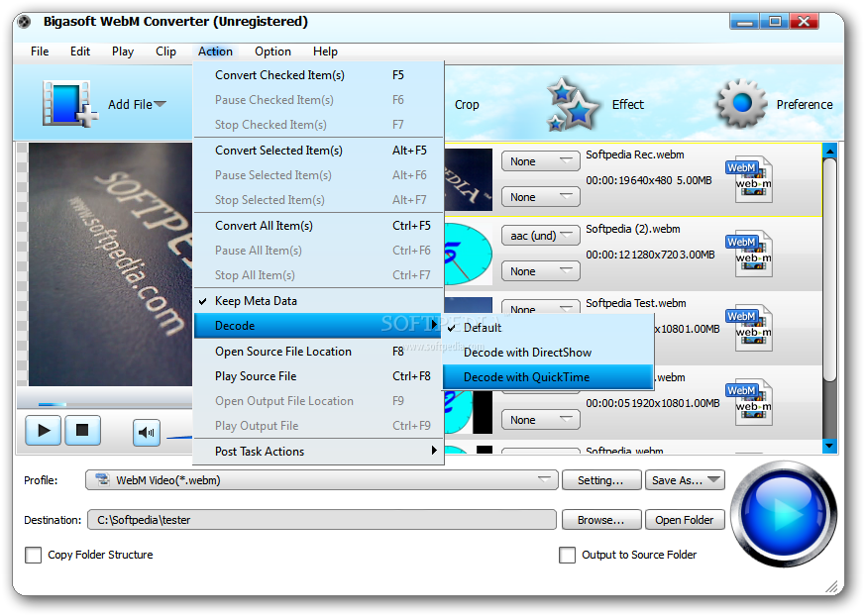
Task: Open None dropdown in the fourth file row
Action: click(541, 420)
